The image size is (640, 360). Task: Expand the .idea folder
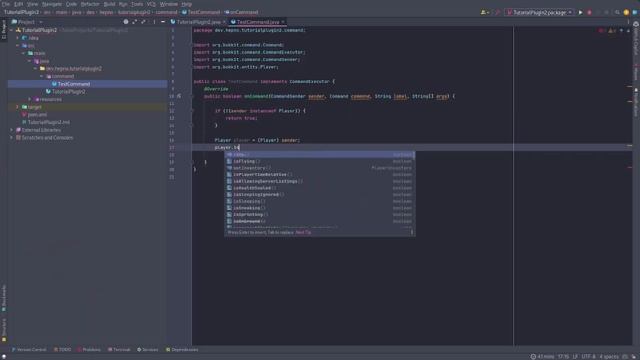(18, 38)
